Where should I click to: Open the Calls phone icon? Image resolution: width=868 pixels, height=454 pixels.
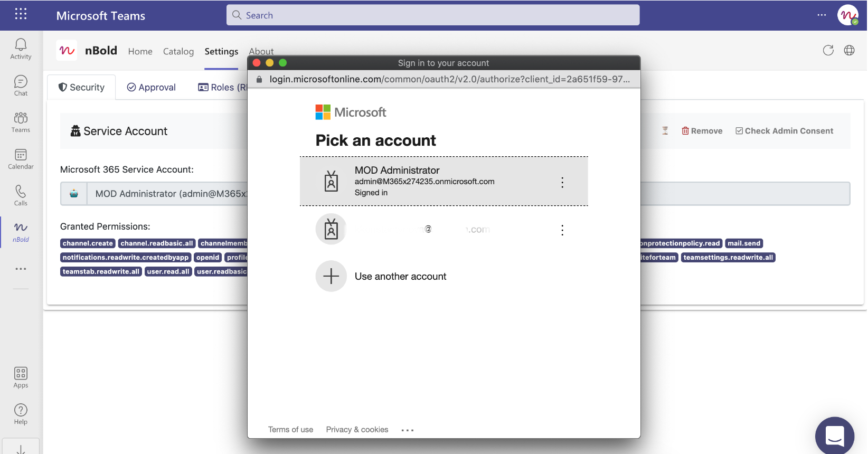point(21,195)
